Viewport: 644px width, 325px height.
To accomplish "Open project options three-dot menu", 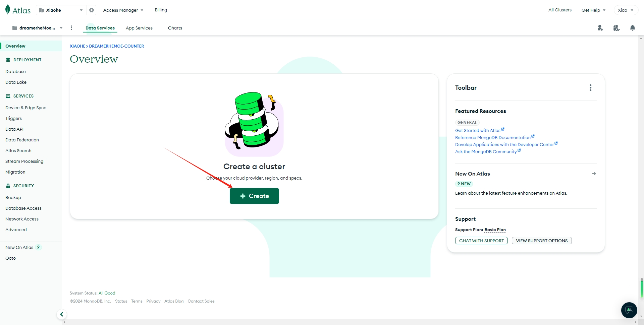I will [x=71, y=28].
